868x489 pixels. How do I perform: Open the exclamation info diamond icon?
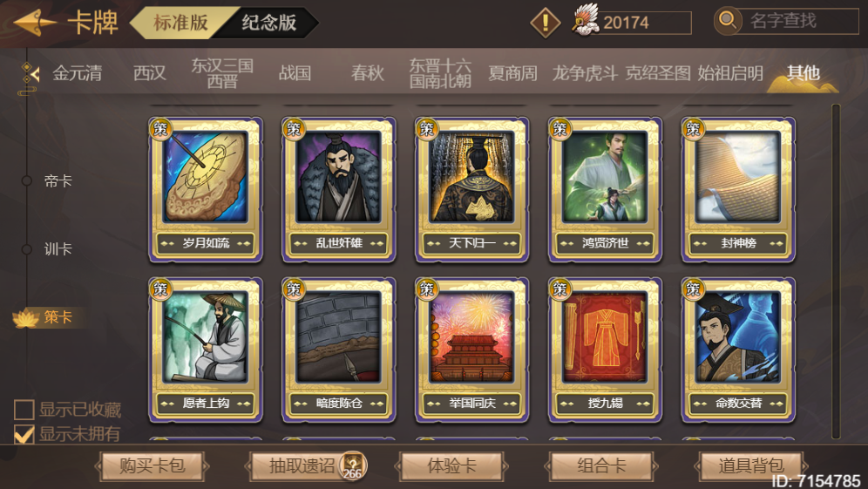click(546, 22)
